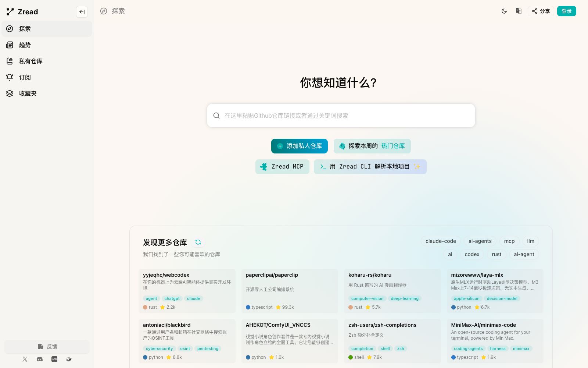The image size is (588, 368).
Task: Select the ai-agent topic tag
Action: coord(524,254)
